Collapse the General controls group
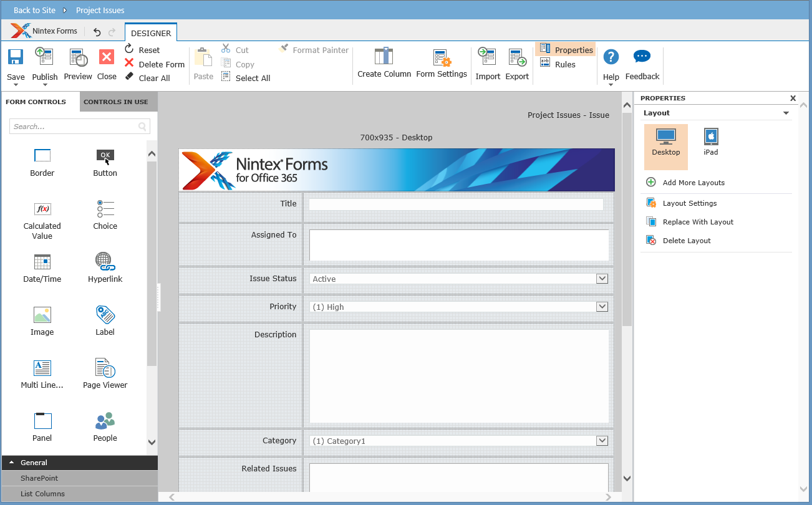 tap(79, 463)
